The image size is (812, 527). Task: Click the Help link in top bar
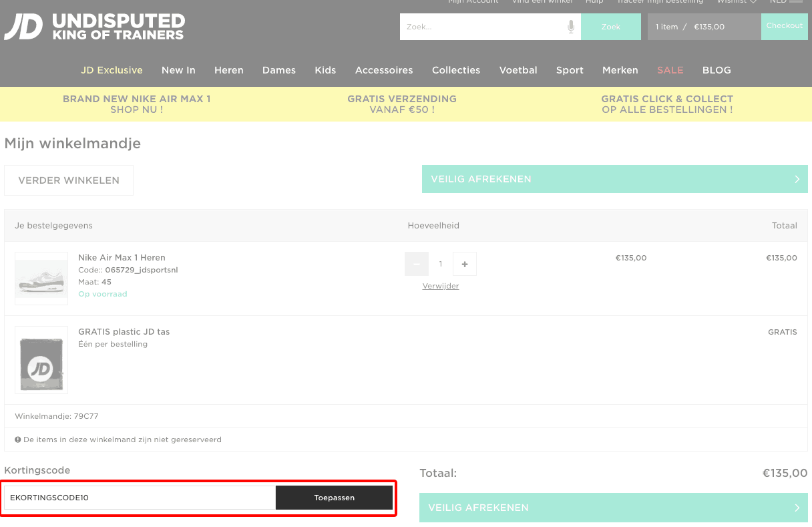click(x=594, y=2)
